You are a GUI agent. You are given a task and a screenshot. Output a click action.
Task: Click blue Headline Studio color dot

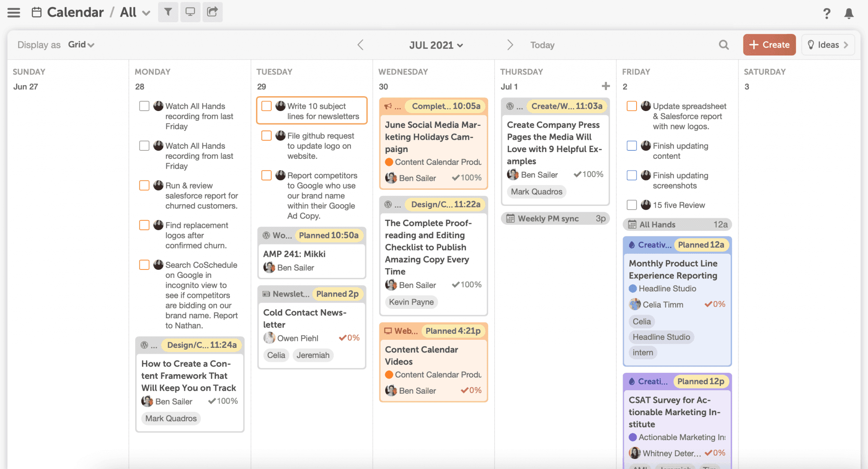coord(633,289)
